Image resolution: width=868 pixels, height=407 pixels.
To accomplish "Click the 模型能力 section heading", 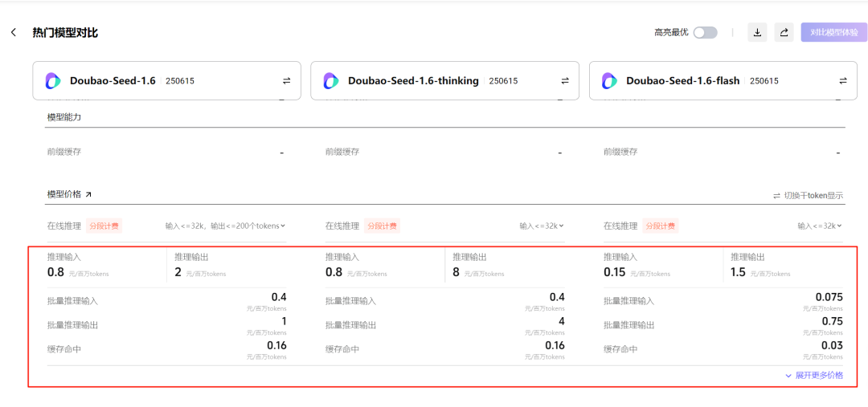I will 65,117.
